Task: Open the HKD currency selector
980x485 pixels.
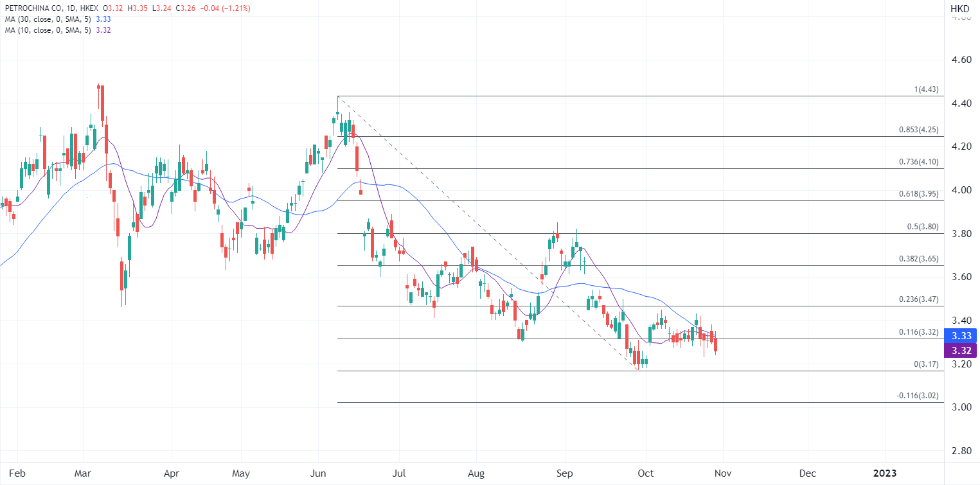Action: 959,8
